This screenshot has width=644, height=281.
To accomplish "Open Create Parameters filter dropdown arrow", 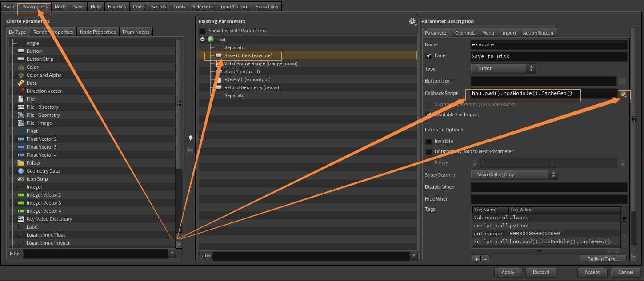I will point(172,253).
